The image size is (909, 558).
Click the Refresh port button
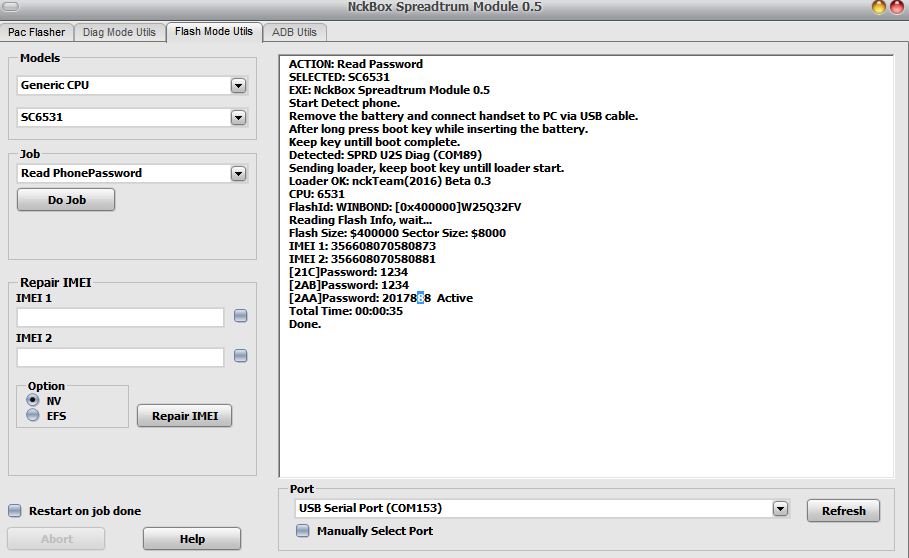(843, 510)
